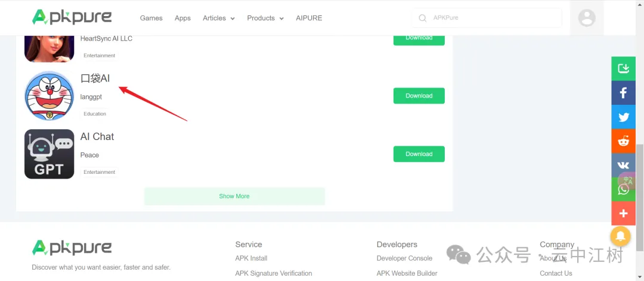Expand the Products dropdown menu
This screenshot has width=644, height=281.
point(265,18)
